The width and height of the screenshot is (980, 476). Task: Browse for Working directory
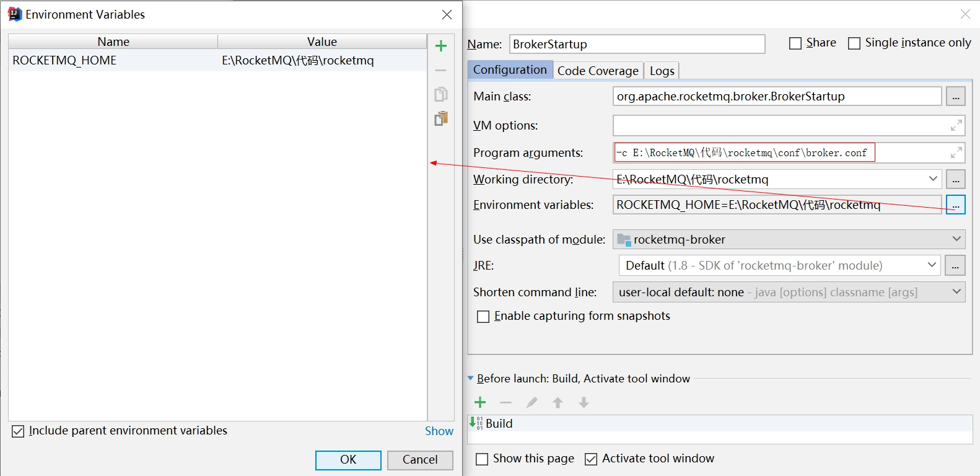pos(956,180)
